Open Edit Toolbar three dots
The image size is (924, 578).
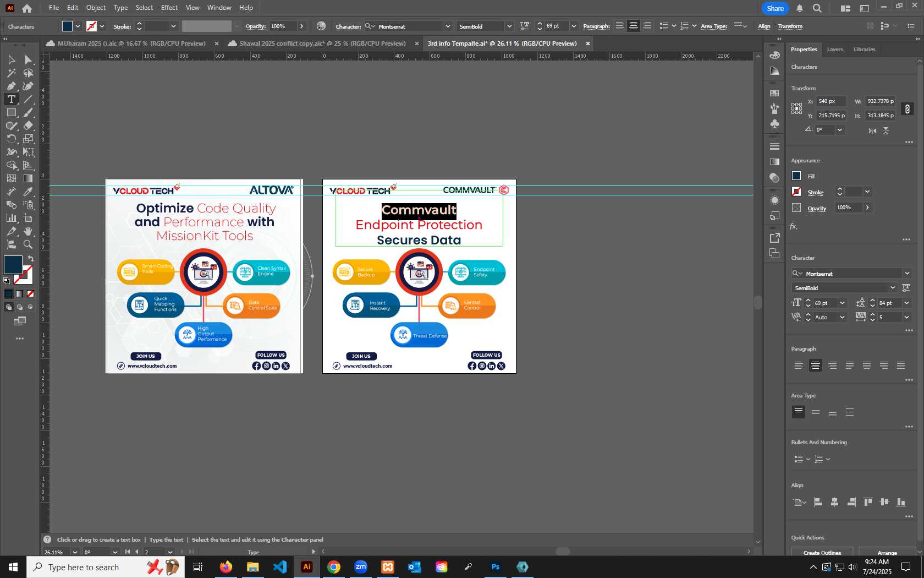click(20, 339)
